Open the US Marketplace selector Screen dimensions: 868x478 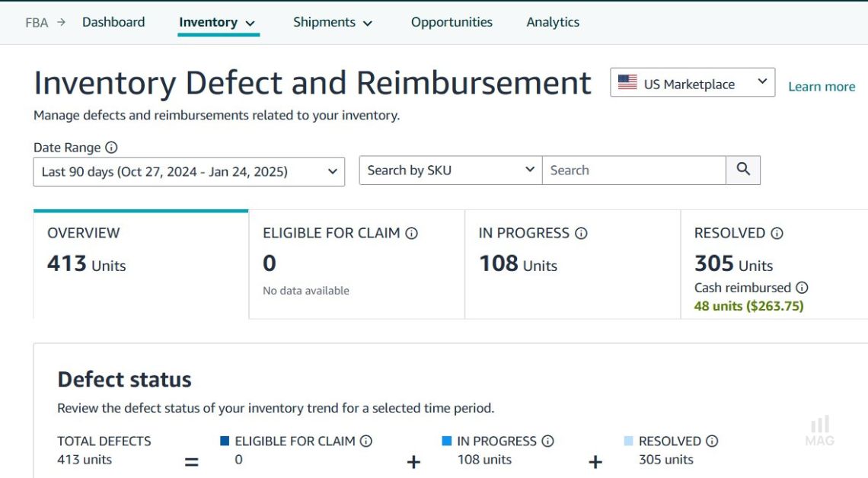coord(693,82)
